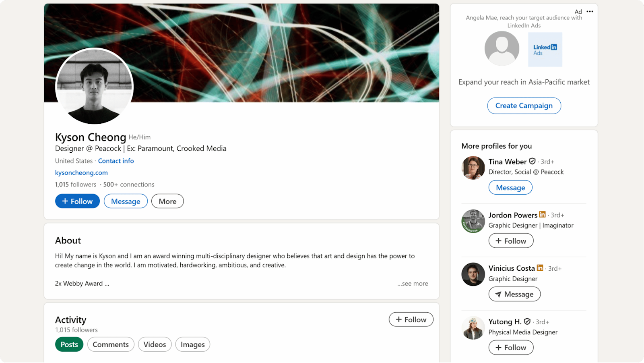Switch to the Comments activity tab

111,344
